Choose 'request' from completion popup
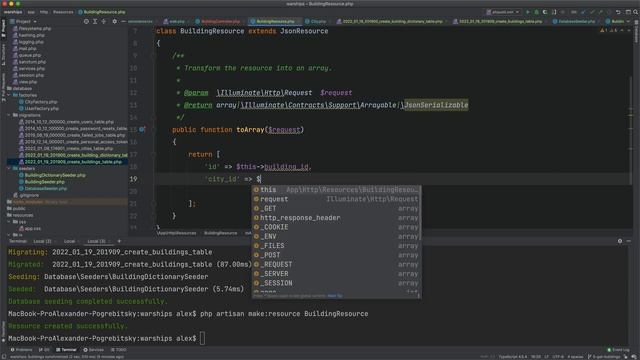Viewport: 640px width, 360px height. click(336, 199)
